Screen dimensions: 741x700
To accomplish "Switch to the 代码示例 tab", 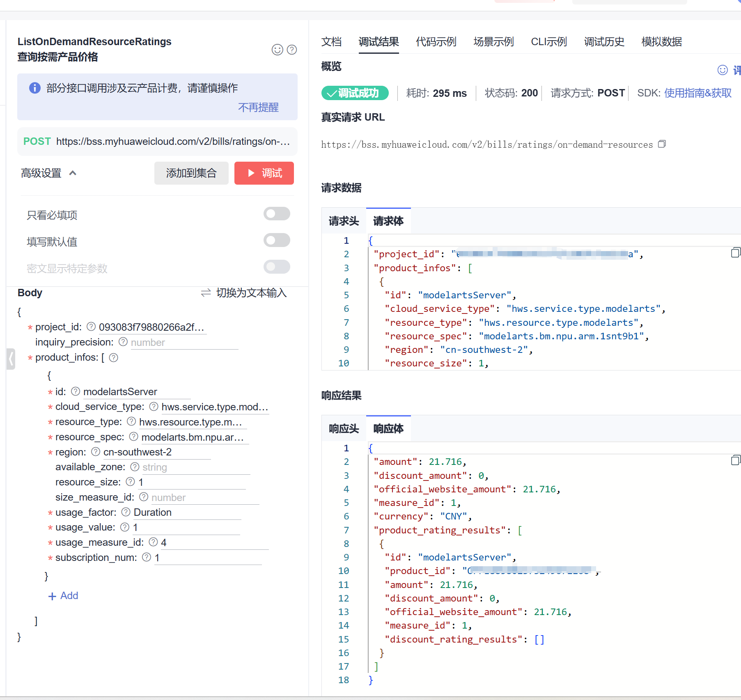I will 436,42.
